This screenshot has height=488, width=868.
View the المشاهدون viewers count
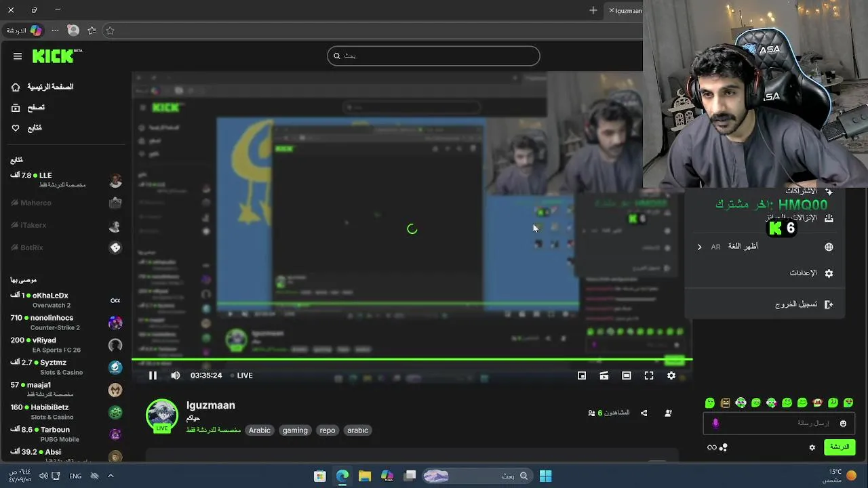(x=609, y=413)
